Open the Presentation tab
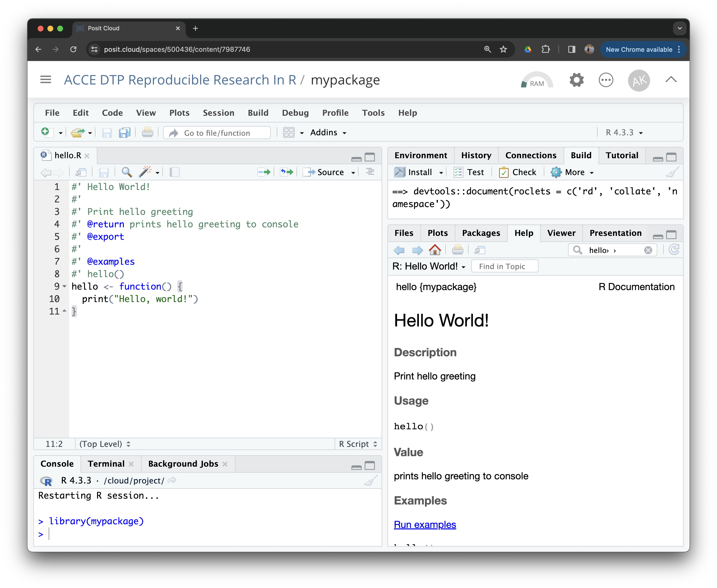 [616, 233]
